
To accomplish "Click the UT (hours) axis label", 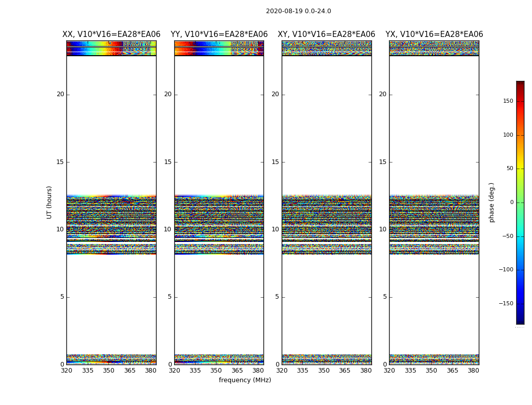I will point(49,202).
